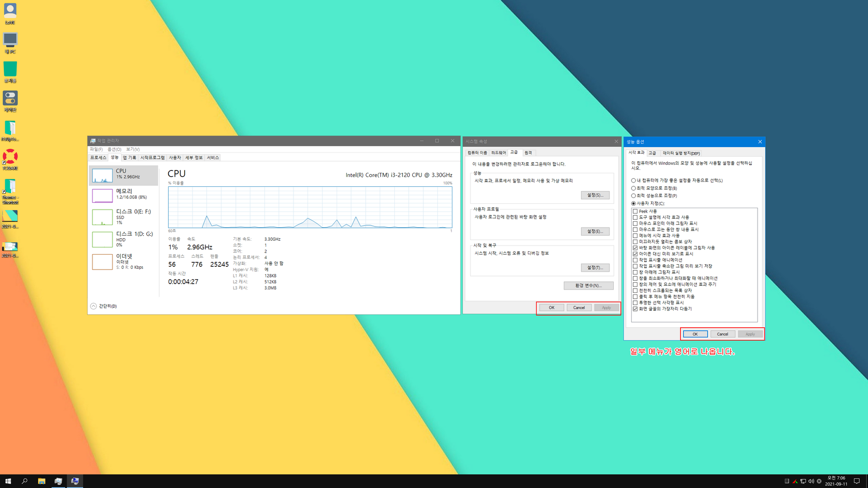The width and height of the screenshot is (868, 488).
Task: Open the notification center icon
Action: click(857, 481)
